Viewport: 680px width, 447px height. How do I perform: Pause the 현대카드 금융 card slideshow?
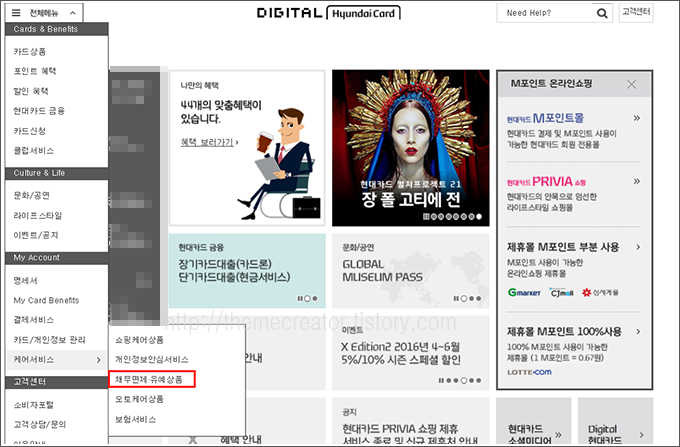pyautogui.click(x=300, y=298)
